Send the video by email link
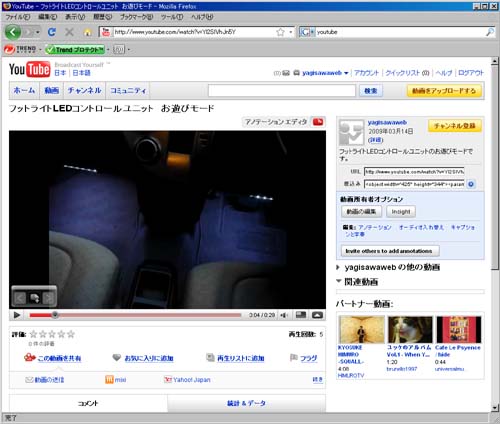 tap(49, 380)
